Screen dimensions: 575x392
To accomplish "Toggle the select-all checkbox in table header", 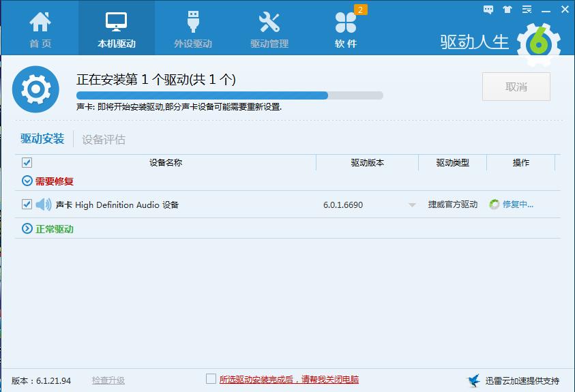I will [x=27, y=163].
